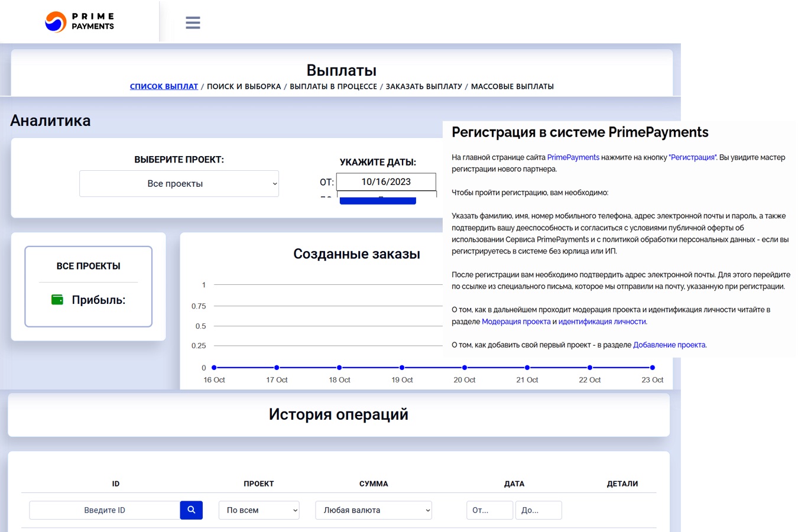This screenshot has height=532, width=798.
Task: Click the 16 Oct chart data point
Action: pyautogui.click(x=214, y=368)
